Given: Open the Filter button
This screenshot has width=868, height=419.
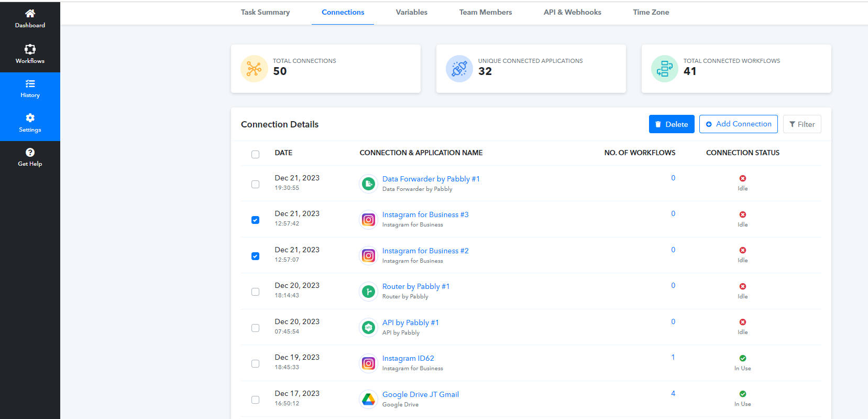Looking at the screenshot, I should pos(802,124).
